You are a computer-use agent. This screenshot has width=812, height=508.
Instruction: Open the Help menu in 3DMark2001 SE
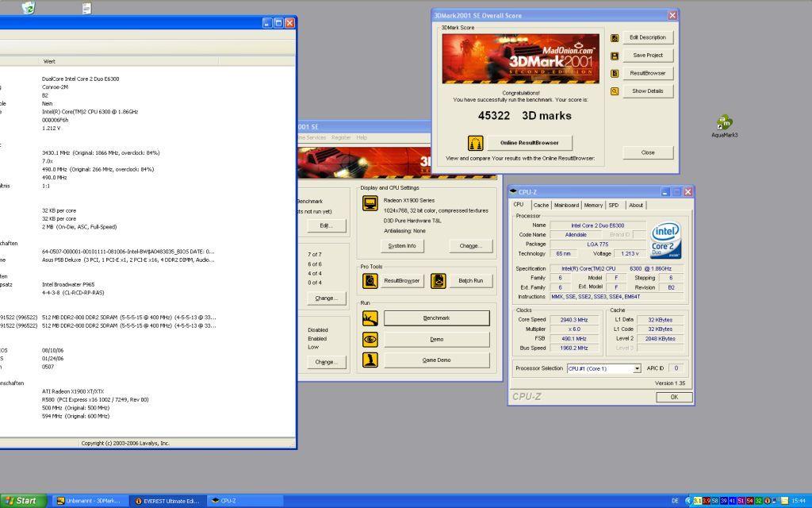coord(362,137)
